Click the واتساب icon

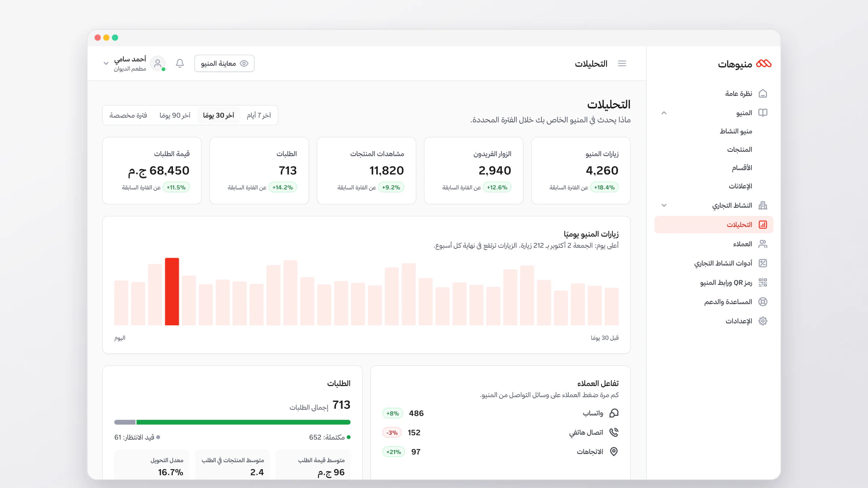[614, 413]
